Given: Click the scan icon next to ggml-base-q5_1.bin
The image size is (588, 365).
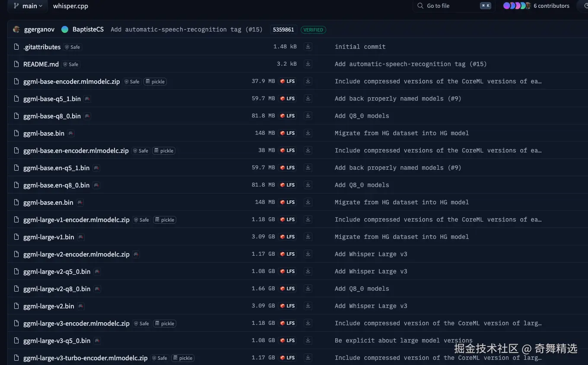Looking at the screenshot, I should tap(87, 99).
